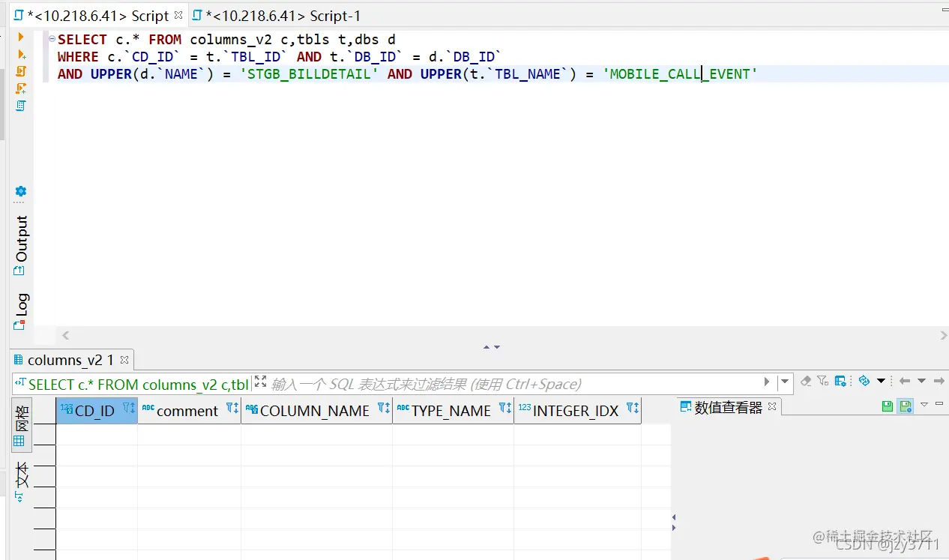Navigate forward with right arrow

[939, 381]
